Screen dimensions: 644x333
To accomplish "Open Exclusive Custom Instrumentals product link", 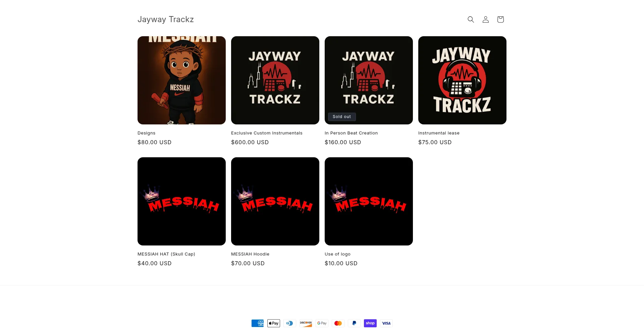I will point(267,133).
